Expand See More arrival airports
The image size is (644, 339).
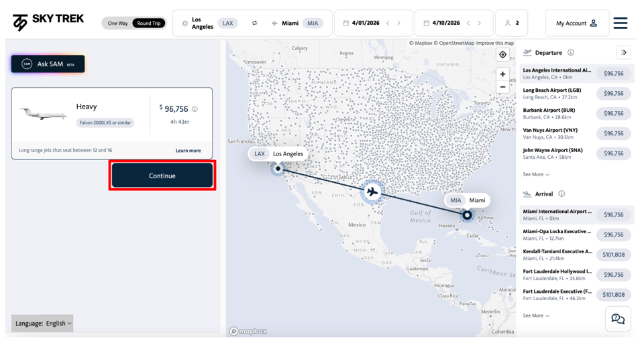[536, 316]
